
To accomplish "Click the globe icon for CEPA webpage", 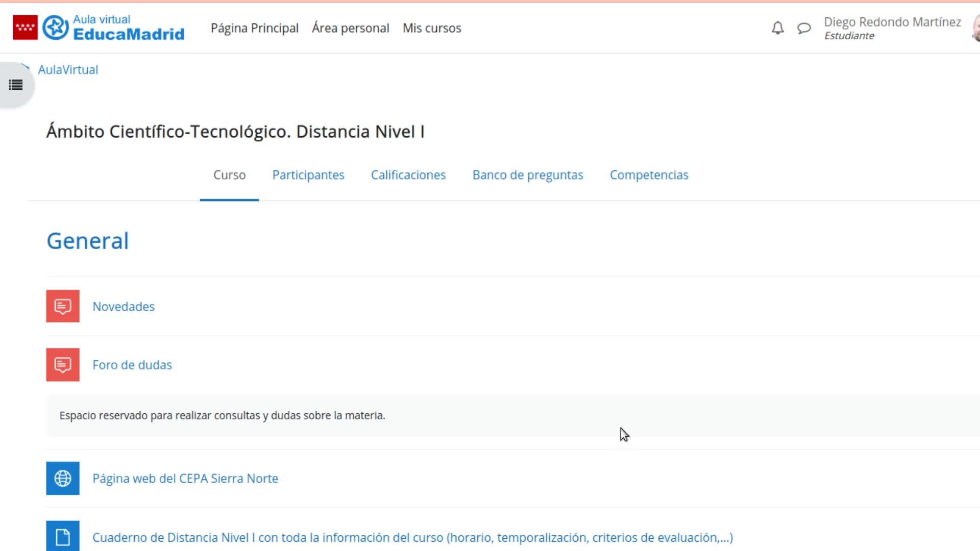I will pyautogui.click(x=63, y=479).
